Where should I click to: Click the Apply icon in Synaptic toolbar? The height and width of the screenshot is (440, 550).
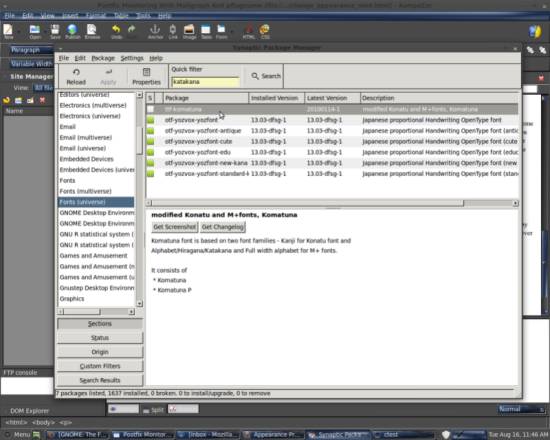[108, 76]
